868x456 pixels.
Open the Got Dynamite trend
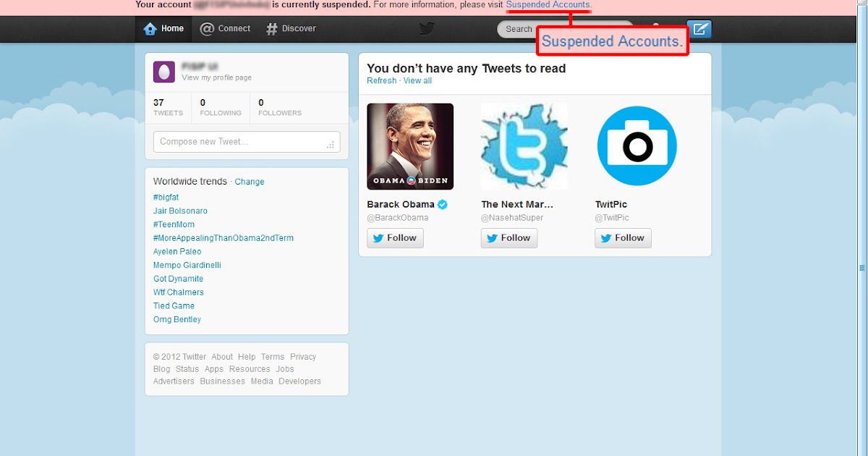tap(178, 279)
